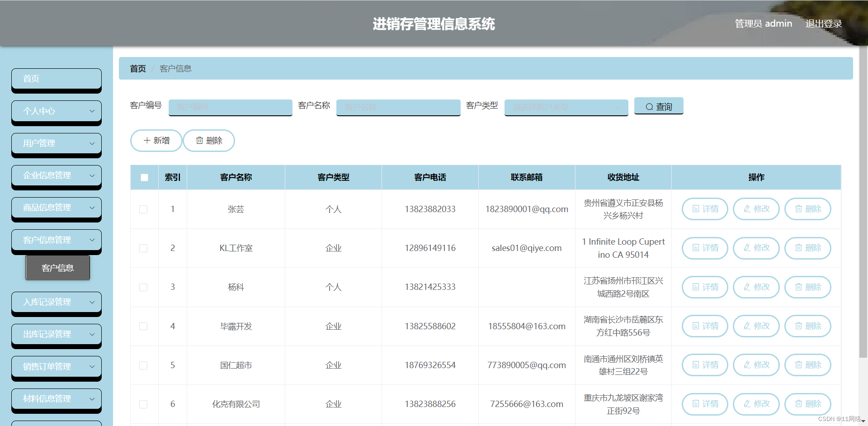Click the 管理员 admin label
The width and height of the screenshot is (868, 426).
click(763, 24)
